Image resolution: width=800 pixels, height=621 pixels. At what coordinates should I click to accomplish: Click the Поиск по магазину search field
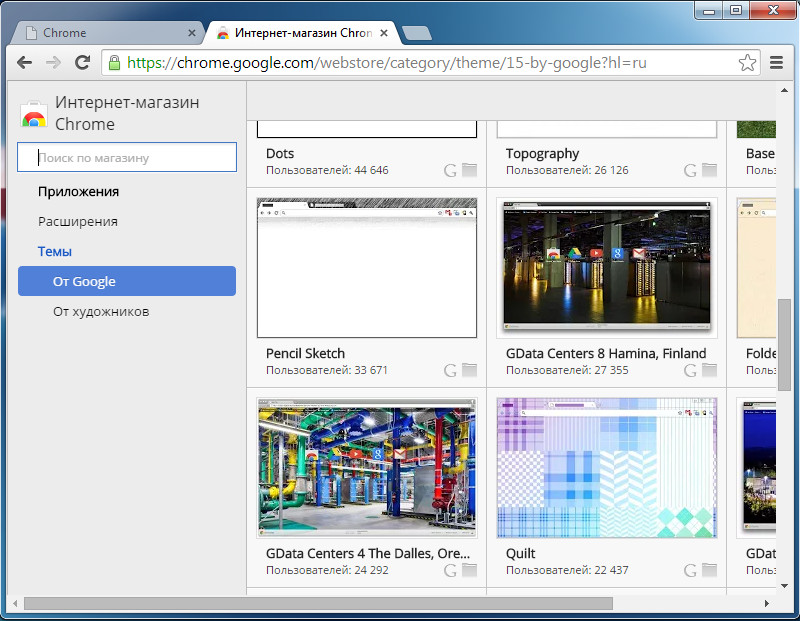point(127,158)
